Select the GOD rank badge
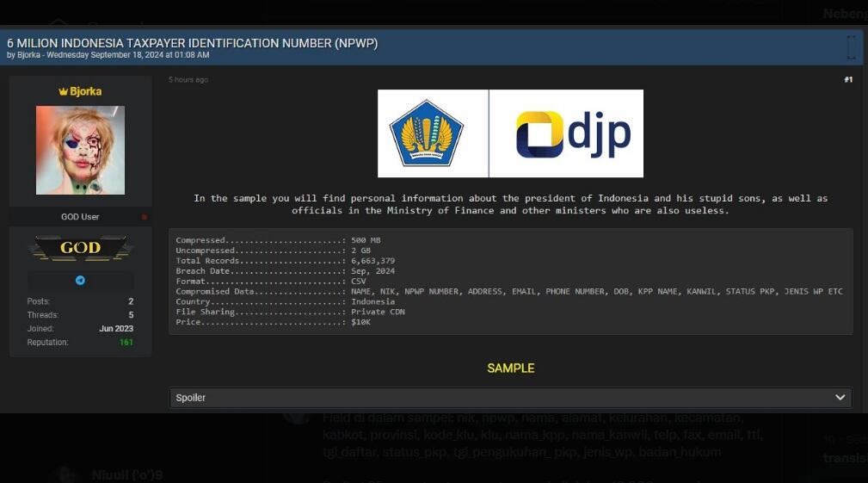The height and width of the screenshot is (483, 868). coord(80,248)
